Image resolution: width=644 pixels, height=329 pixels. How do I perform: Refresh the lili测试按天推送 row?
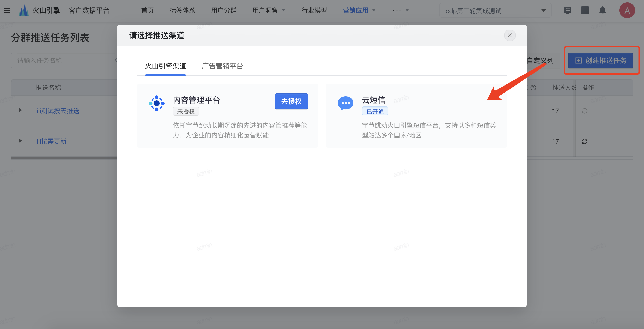[x=584, y=111]
